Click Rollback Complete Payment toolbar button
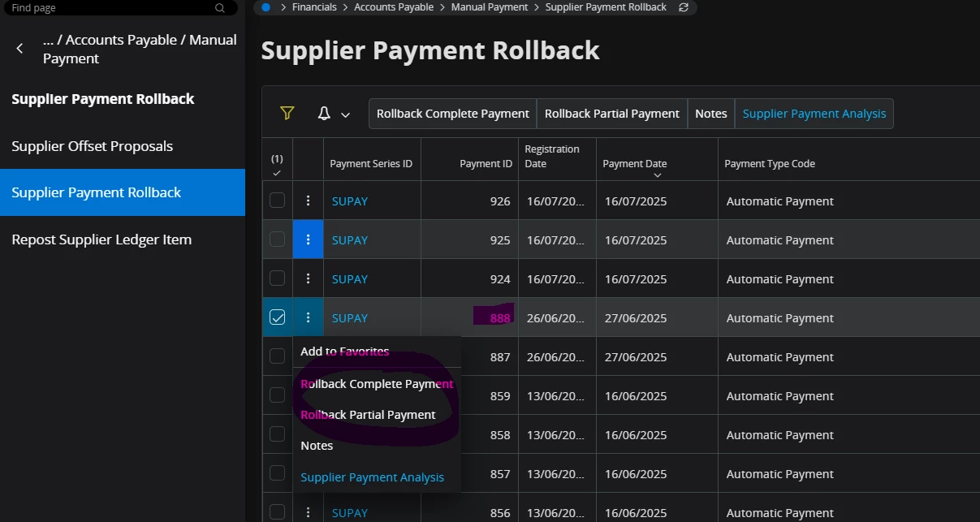 pos(453,114)
